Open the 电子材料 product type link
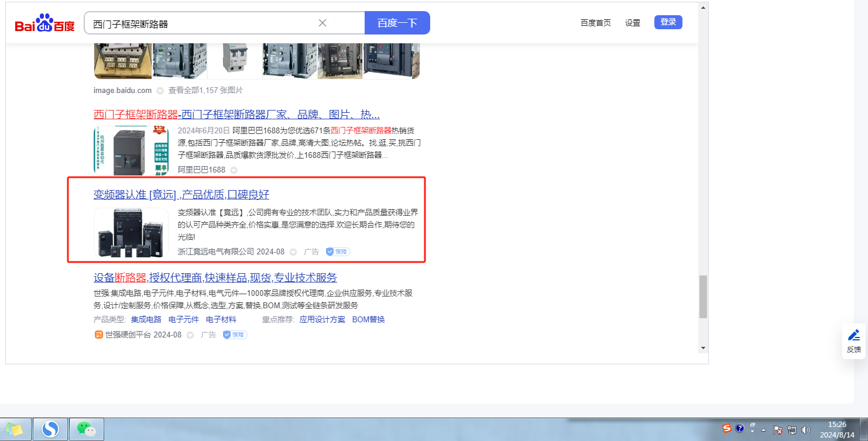This screenshot has width=868, height=441. (221, 319)
